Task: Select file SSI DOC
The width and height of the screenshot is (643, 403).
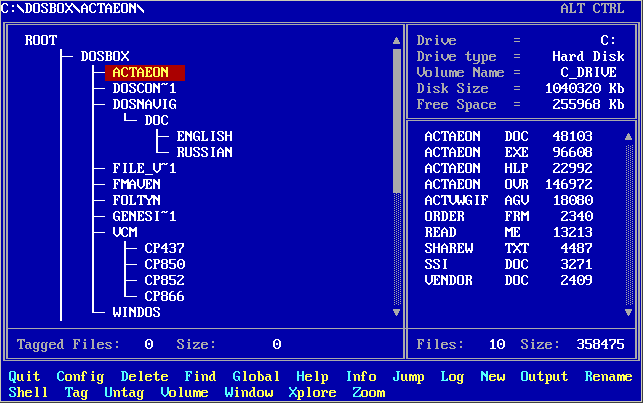Action: pyautogui.click(x=508, y=264)
